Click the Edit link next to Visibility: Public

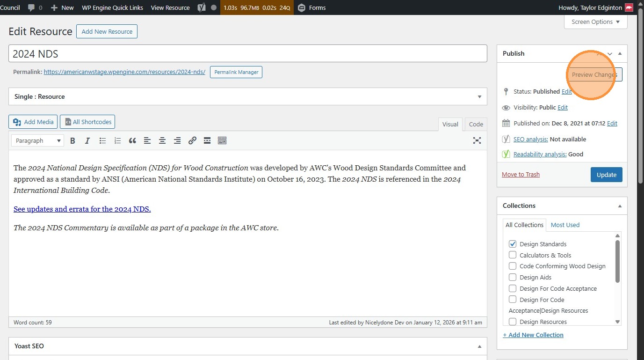point(563,107)
